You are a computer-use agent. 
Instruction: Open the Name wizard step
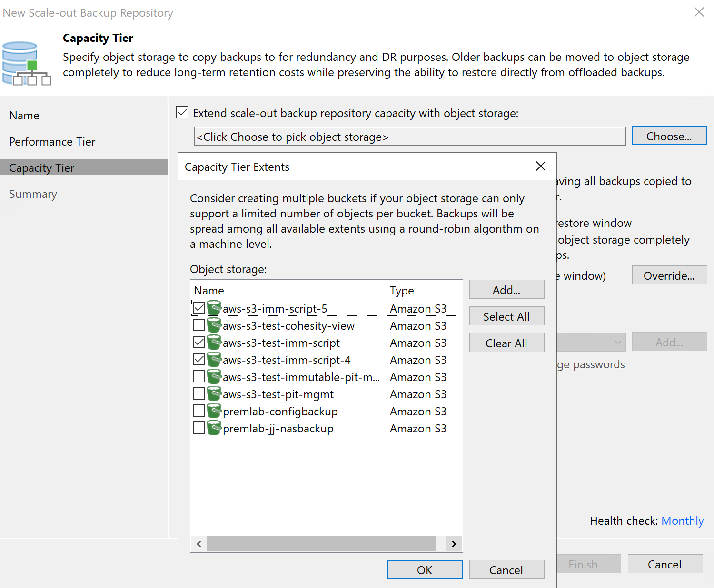point(24,116)
